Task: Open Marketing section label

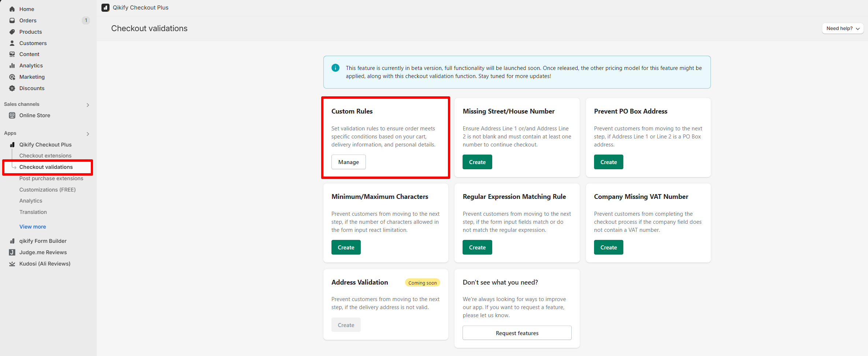Action: click(32, 77)
